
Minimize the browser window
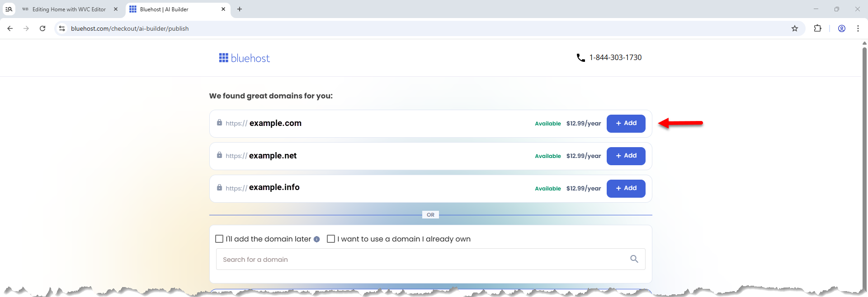coord(816,9)
